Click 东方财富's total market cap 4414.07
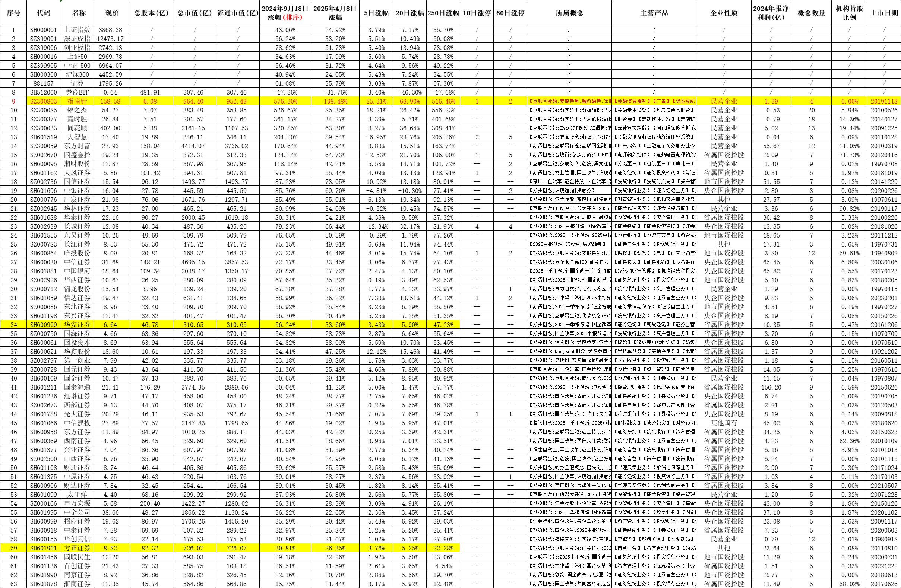The height and width of the screenshot is (588, 901). pos(195,146)
